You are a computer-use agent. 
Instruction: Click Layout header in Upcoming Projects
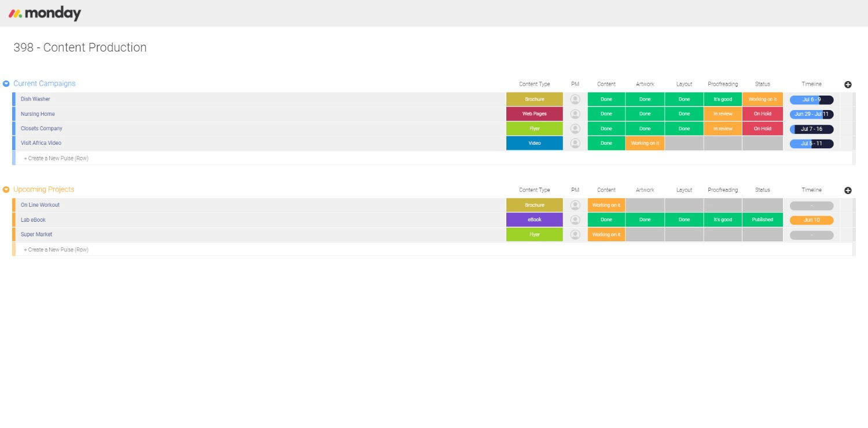(x=684, y=190)
